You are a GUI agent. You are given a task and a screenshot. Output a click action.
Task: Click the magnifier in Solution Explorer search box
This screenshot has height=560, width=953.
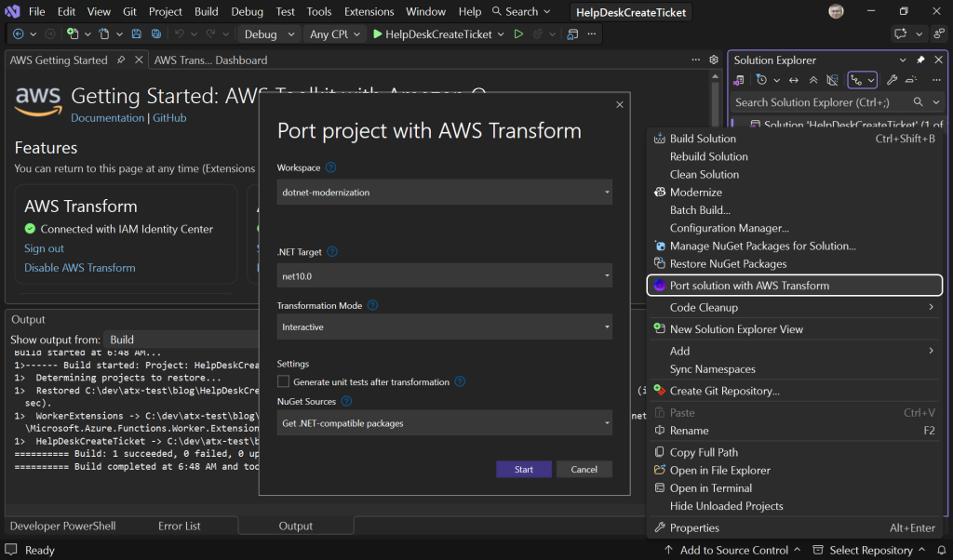click(x=919, y=102)
